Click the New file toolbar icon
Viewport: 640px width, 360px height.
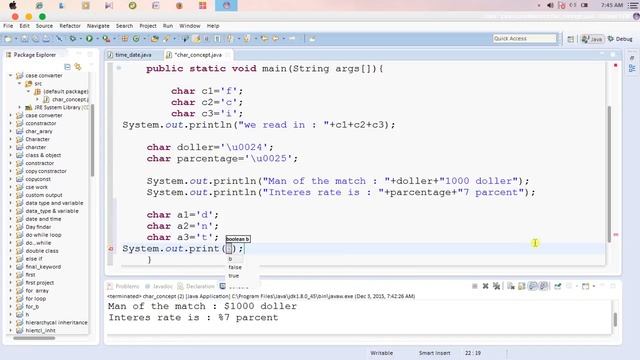pos(8,38)
